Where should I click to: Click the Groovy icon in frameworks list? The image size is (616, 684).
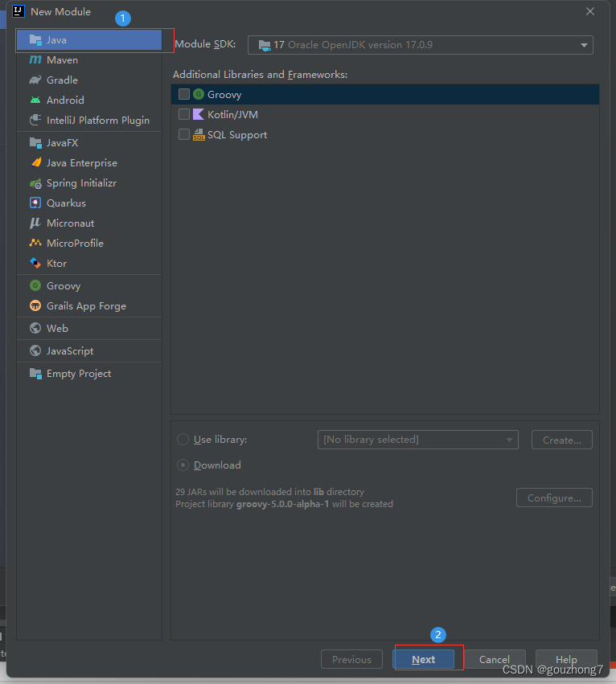[x=199, y=94]
